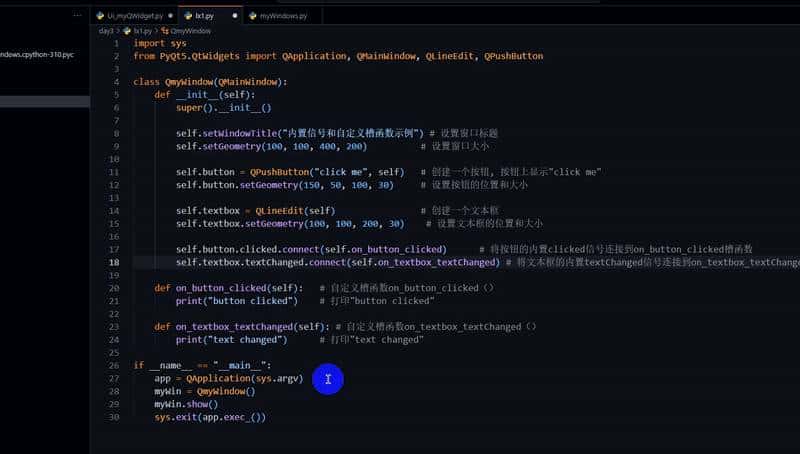
Task: Click 'import sys' on line 1
Action: [x=160, y=43]
